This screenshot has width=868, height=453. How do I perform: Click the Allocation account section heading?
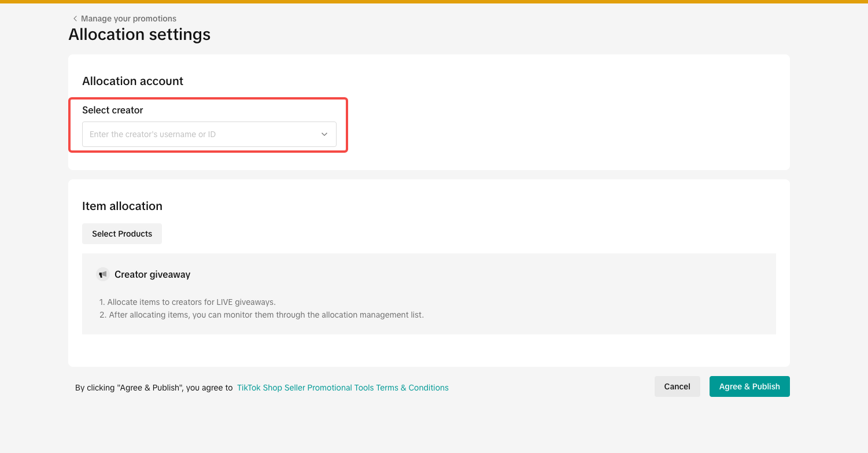132,81
